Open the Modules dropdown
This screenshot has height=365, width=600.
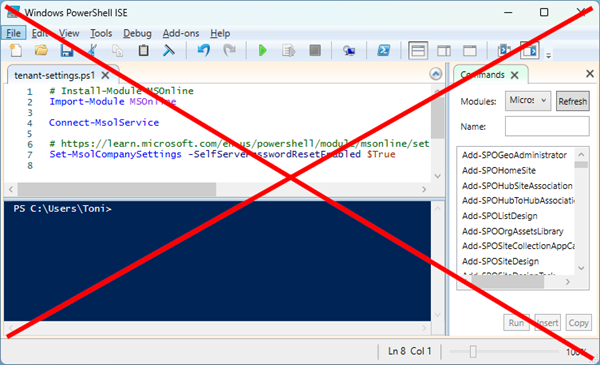point(528,101)
